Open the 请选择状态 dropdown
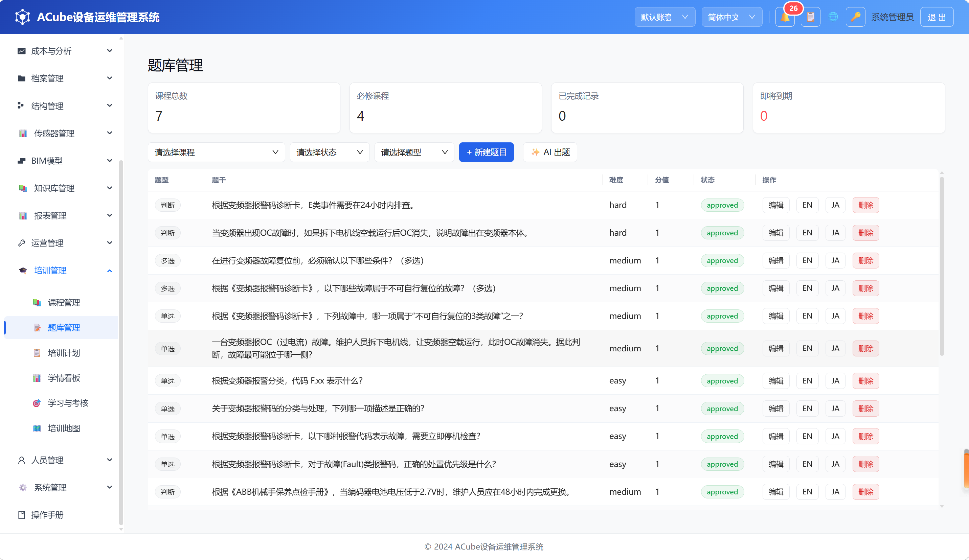The height and width of the screenshot is (560, 969). tap(330, 152)
